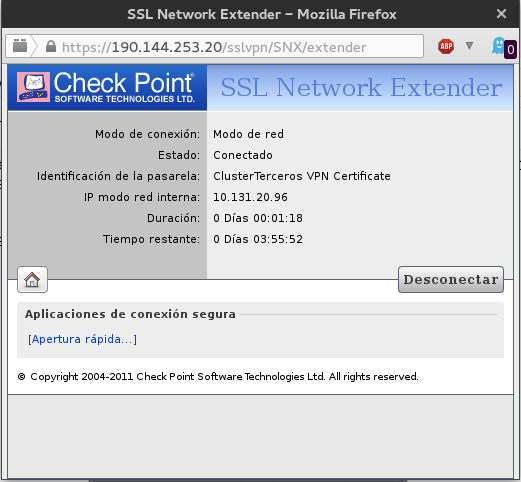Expand the Adblock Plus dropdown arrow

click(469, 46)
